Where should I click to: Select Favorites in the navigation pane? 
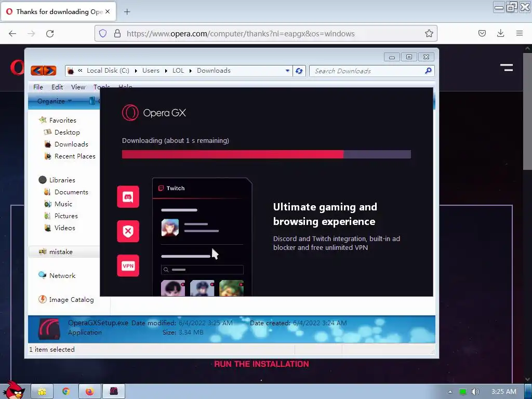[62, 121]
